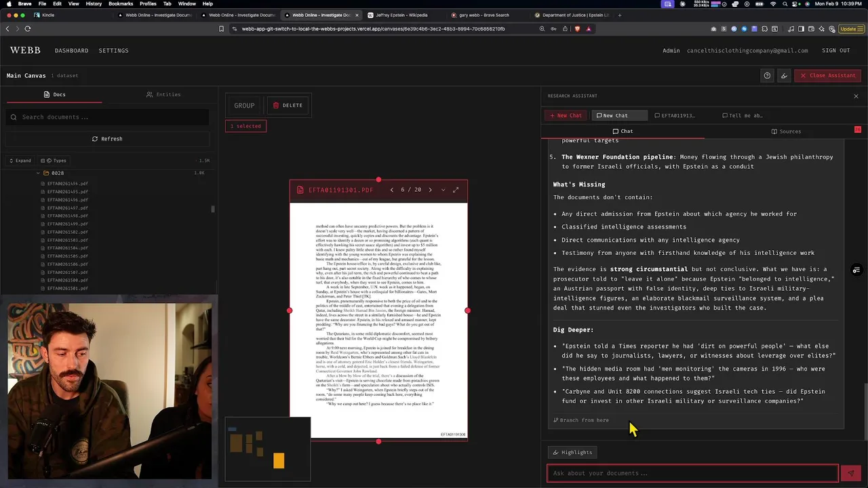The image size is (868, 488).
Task: Expand the EFTA01191301.PDF card to fullscreen
Action: pyautogui.click(x=456, y=190)
